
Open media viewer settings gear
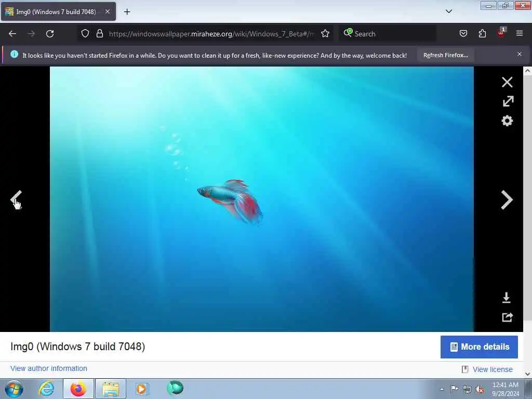(507, 121)
